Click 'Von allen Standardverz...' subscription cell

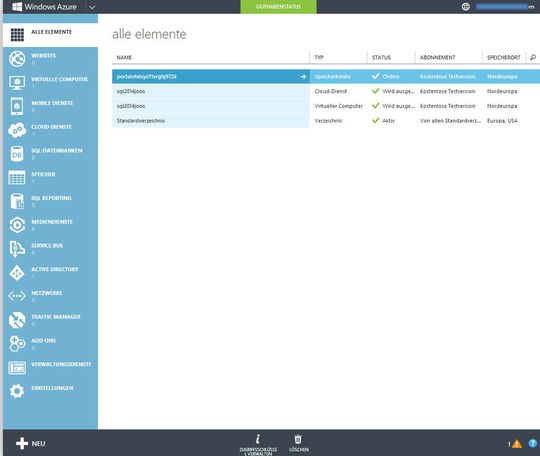pos(450,121)
